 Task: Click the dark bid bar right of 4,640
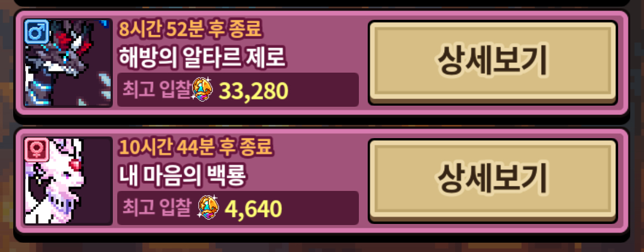(x=321, y=207)
